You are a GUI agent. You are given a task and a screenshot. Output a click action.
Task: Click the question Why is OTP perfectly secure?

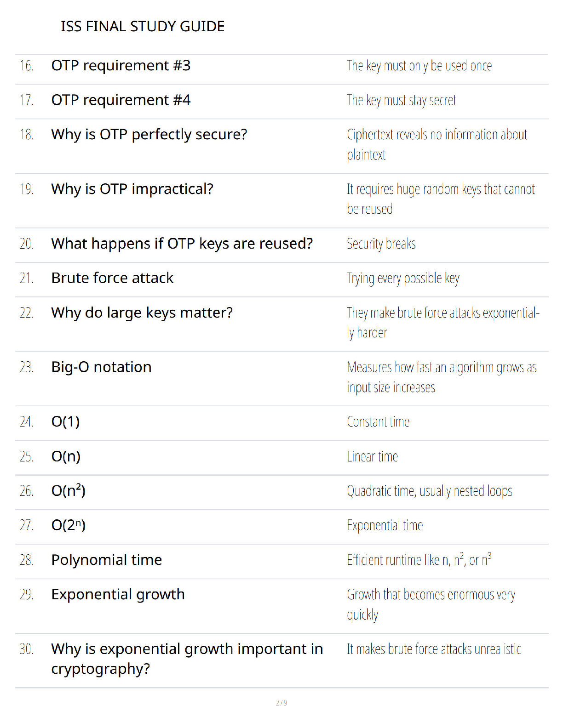point(149,135)
